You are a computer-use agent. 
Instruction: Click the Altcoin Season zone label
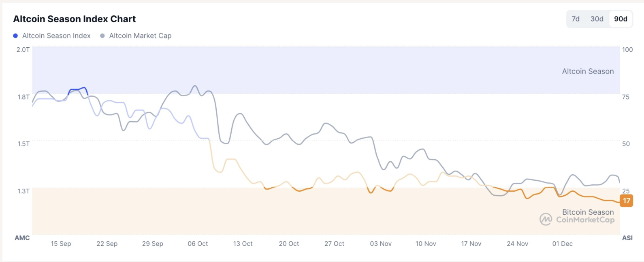click(x=588, y=71)
